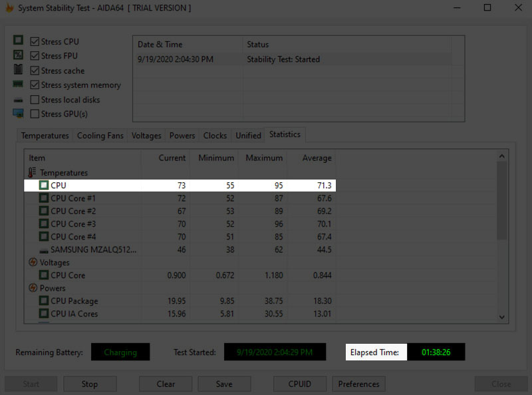Click the Item column header
The image size is (532, 395).
click(82, 158)
